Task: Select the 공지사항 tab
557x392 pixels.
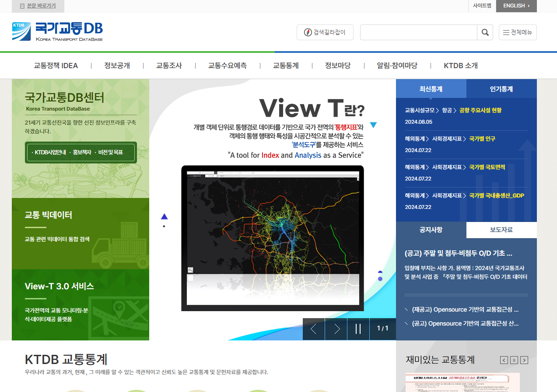Action: [431, 229]
